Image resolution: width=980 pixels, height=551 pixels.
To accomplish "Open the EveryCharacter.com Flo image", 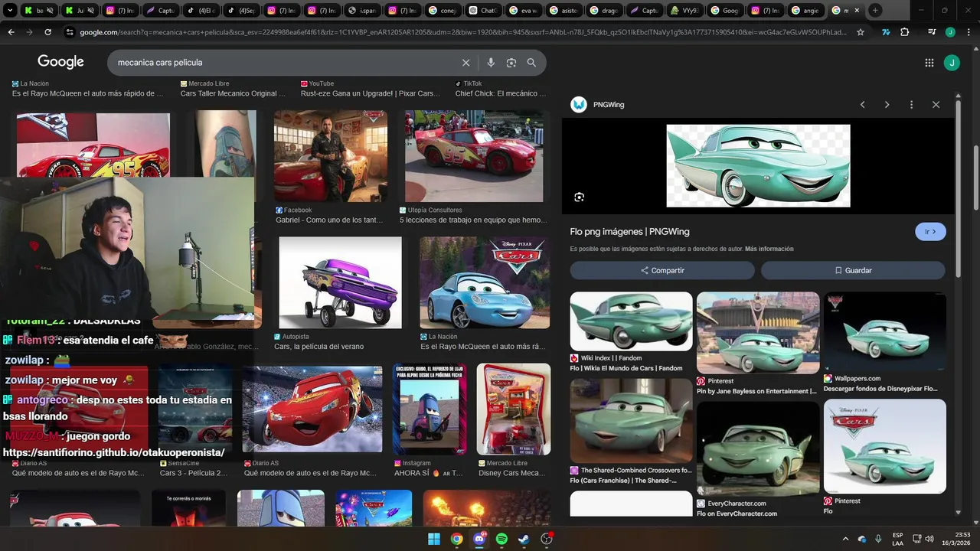I will point(758,448).
